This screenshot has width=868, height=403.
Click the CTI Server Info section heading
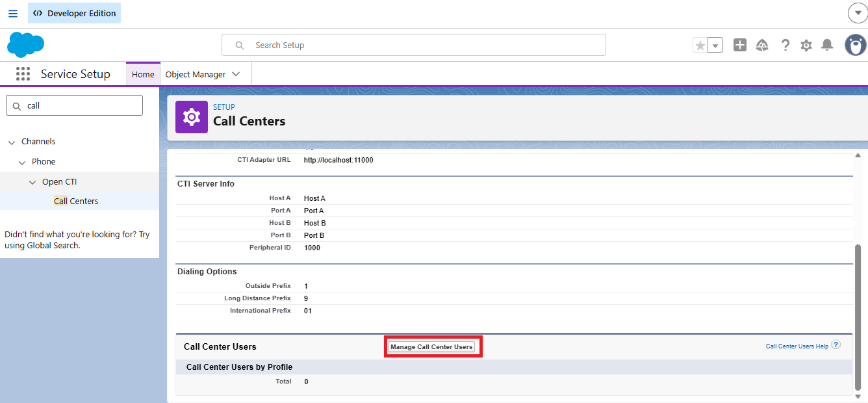(206, 184)
